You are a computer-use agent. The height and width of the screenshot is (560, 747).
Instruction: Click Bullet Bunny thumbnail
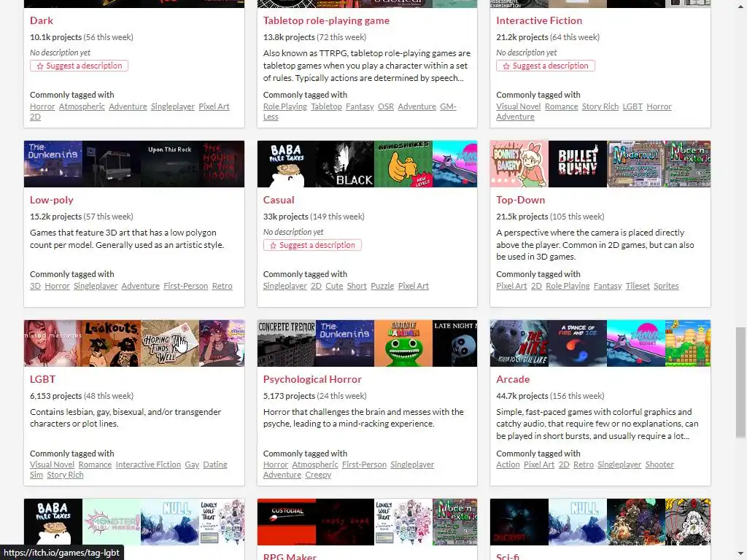pyautogui.click(x=578, y=164)
